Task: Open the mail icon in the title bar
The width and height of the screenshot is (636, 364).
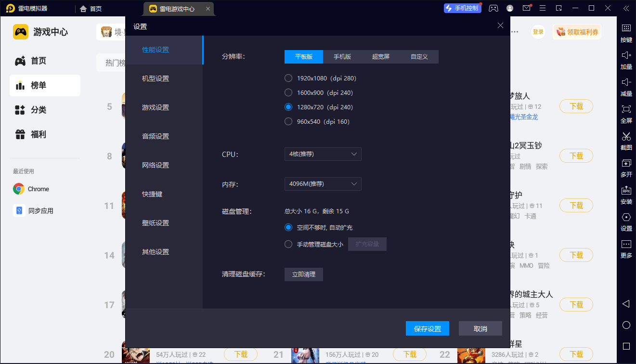Action: pos(526,8)
